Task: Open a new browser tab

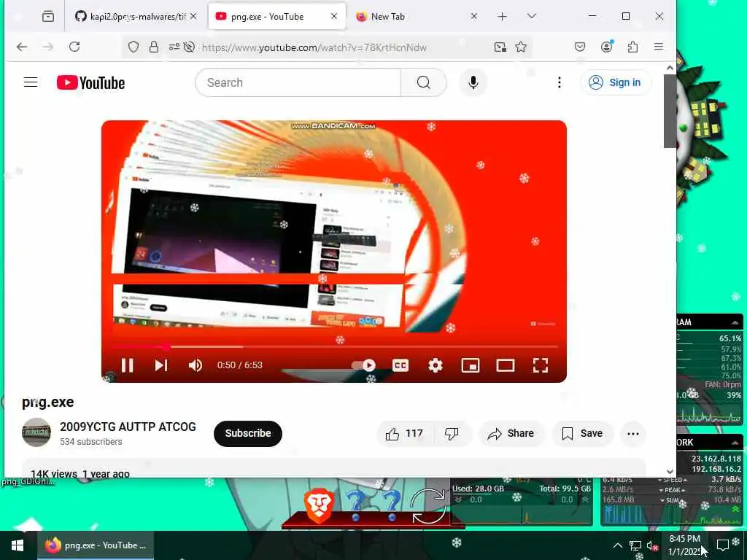Action: point(502,17)
